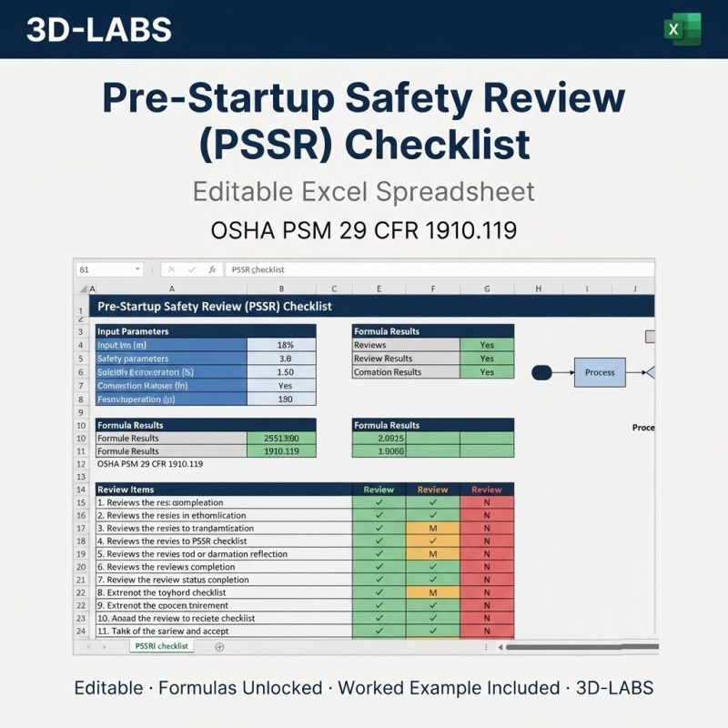
Task: Select item 4 Reviews the revies to PSSR checklist
Action: tap(223, 541)
